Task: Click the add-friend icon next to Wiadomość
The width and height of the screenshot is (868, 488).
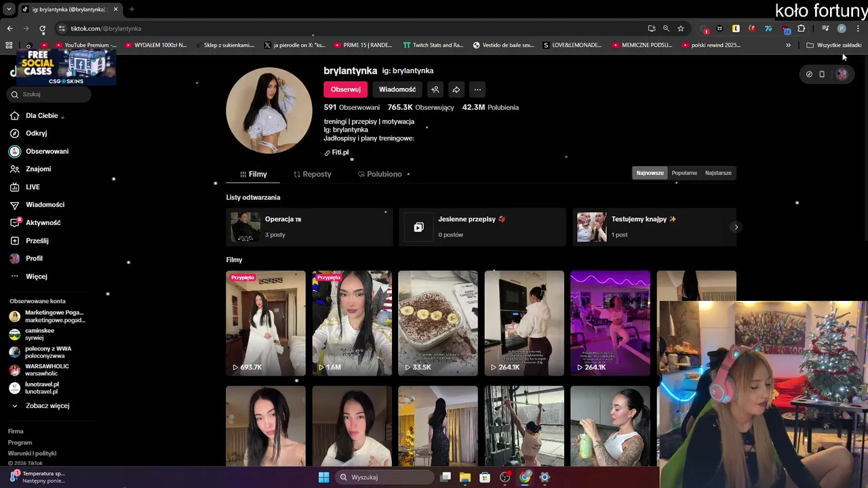Action: pyautogui.click(x=435, y=89)
